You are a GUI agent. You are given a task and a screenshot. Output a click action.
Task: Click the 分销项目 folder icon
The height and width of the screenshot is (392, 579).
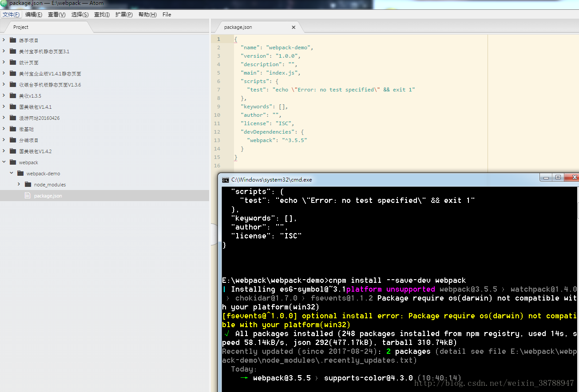(x=12, y=140)
